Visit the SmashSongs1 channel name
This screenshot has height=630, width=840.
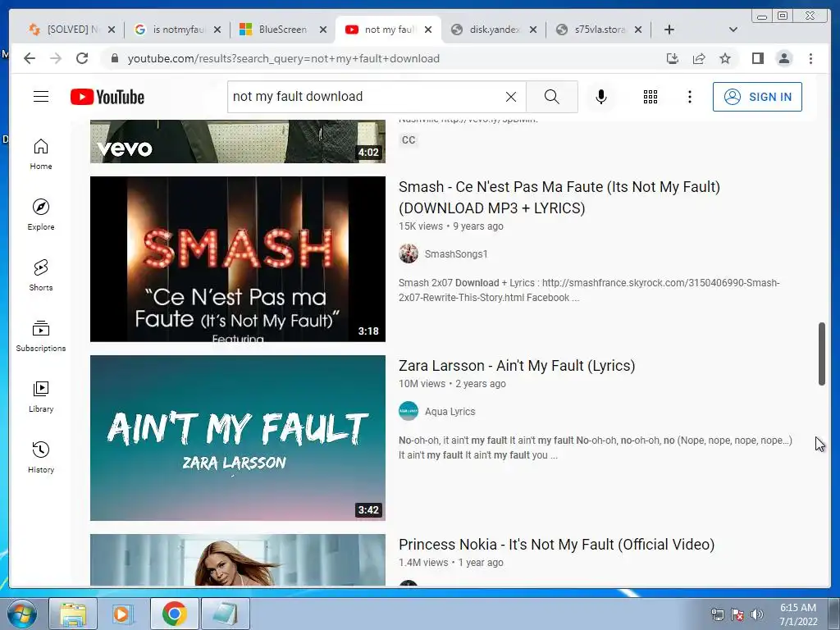(x=456, y=254)
